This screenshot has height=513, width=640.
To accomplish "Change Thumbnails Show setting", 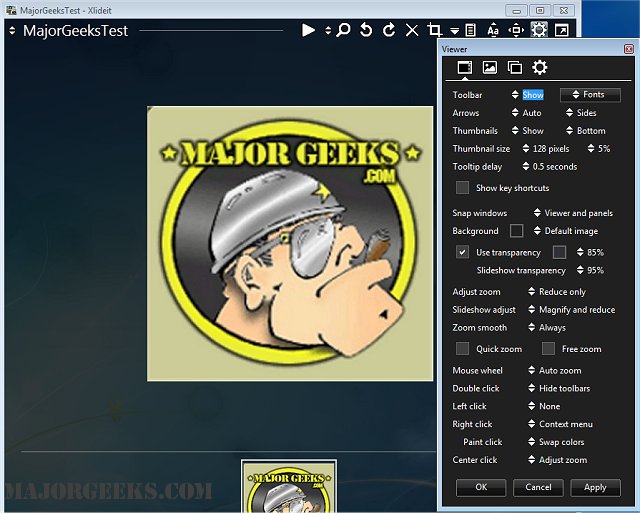I will pyautogui.click(x=528, y=131).
